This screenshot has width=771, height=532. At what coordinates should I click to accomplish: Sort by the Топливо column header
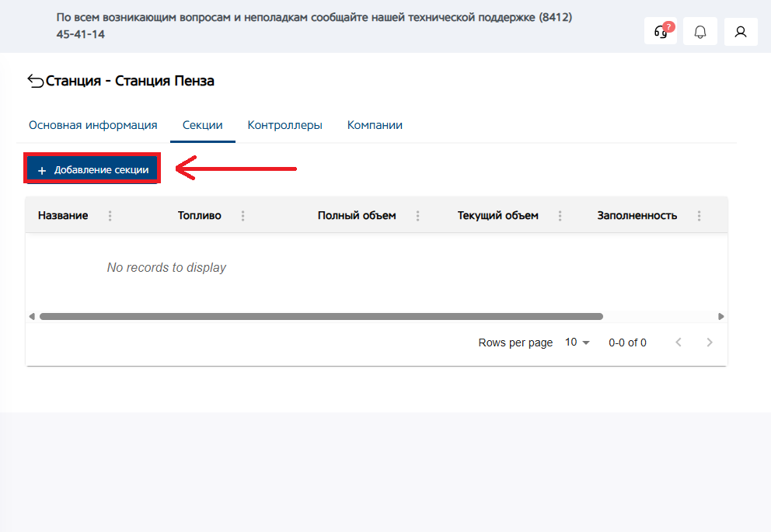pos(199,216)
